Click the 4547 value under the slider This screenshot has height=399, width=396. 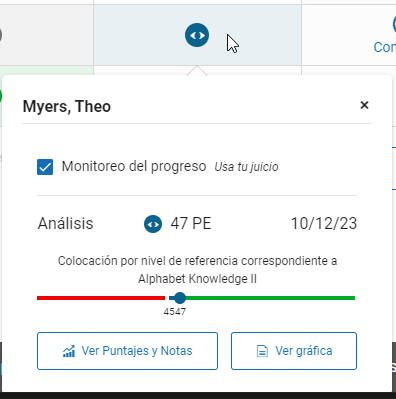175,312
